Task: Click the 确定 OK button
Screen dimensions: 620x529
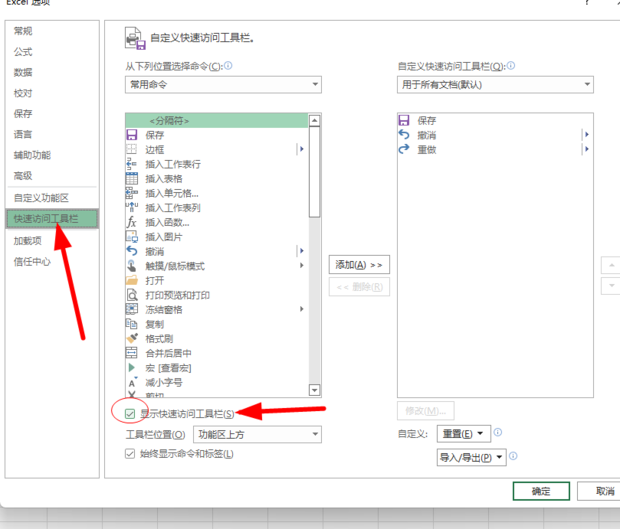Action: 541,491
